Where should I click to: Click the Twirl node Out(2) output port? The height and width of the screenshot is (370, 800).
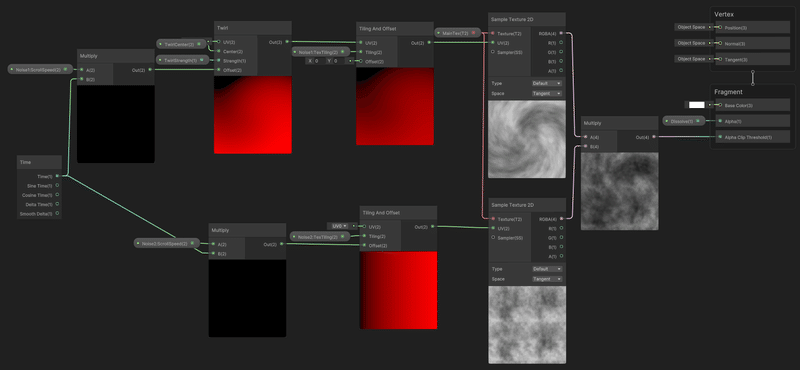click(287, 42)
